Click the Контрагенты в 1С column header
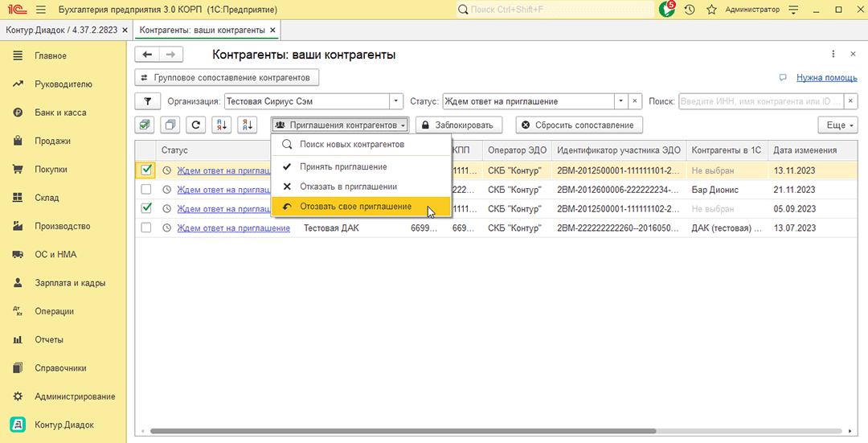The height and width of the screenshot is (443, 868). tap(727, 150)
